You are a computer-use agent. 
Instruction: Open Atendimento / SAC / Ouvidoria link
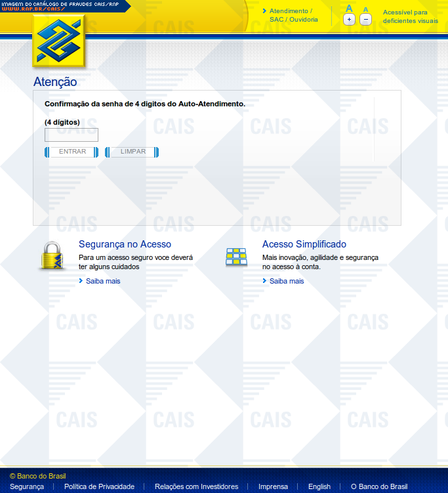[x=293, y=15]
